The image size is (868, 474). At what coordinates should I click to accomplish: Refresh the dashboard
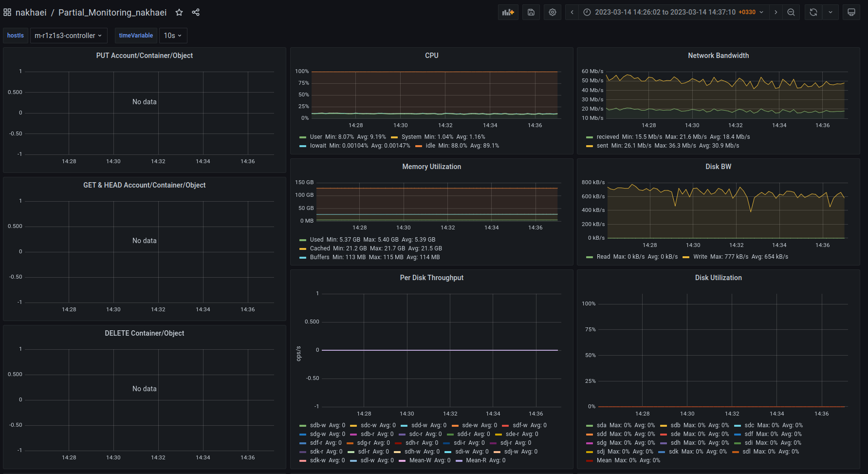click(x=813, y=12)
